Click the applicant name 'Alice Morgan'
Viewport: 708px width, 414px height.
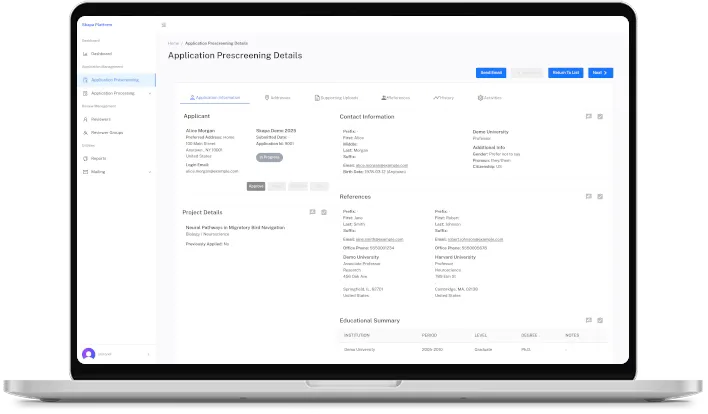point(200,130)
